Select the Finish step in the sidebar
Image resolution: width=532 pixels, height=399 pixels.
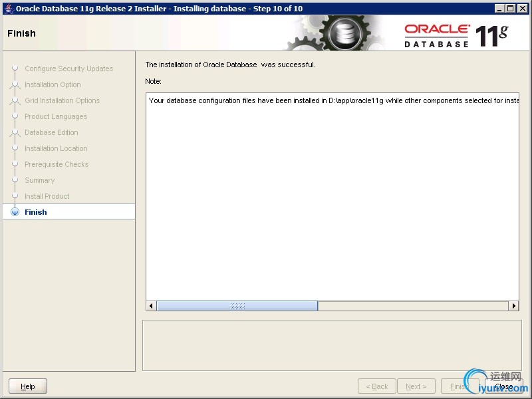pos(69,212)
